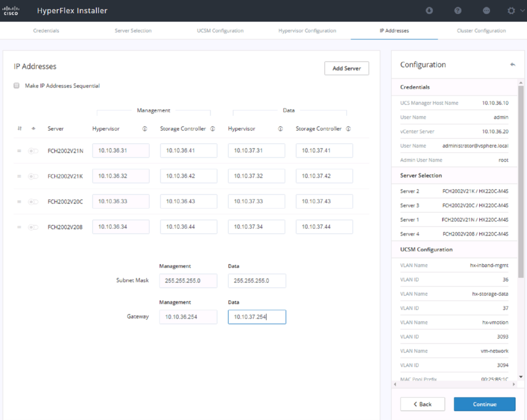Click the vCenter Server value 10.10.36.20
This screenshot has width=527, height=420.
(495, 132)
